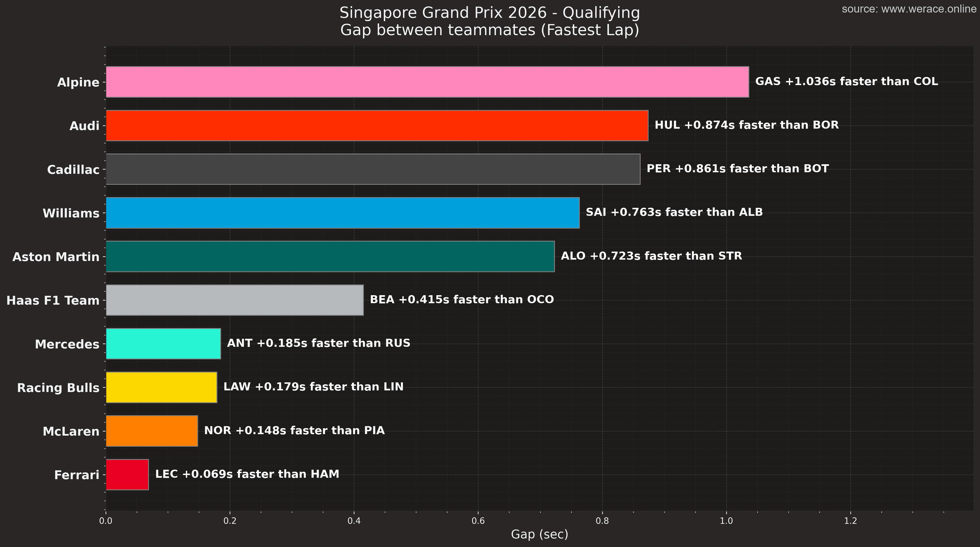
Task: Click the pink Alpine bar
Action: pyautogui.click(x=427, y=82)
